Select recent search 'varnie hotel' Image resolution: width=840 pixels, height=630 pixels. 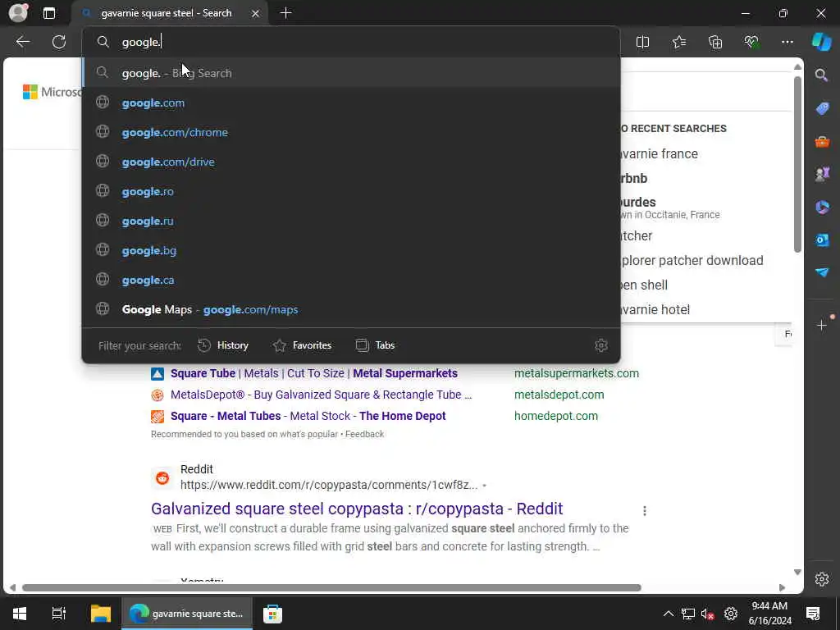click(x=655, y=309)
